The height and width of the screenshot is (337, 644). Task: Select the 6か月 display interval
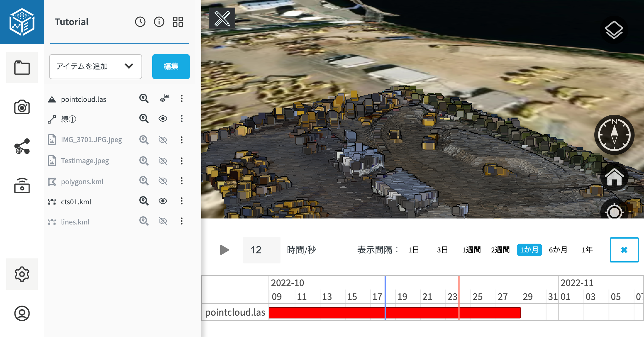[558, 250]
